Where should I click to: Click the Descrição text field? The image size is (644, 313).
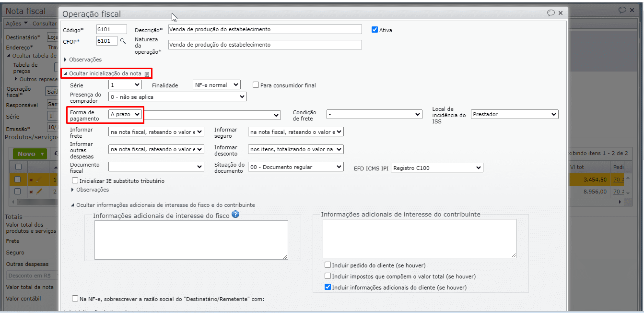click(265, 30)
